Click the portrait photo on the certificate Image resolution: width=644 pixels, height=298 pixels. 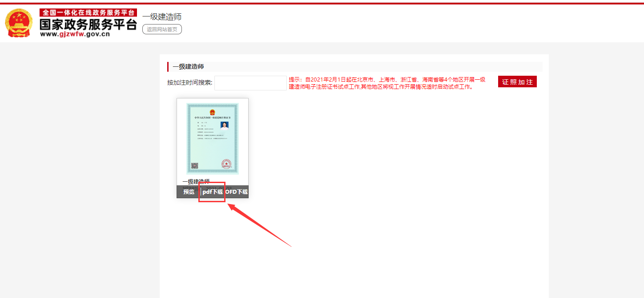tap(225, 125)
